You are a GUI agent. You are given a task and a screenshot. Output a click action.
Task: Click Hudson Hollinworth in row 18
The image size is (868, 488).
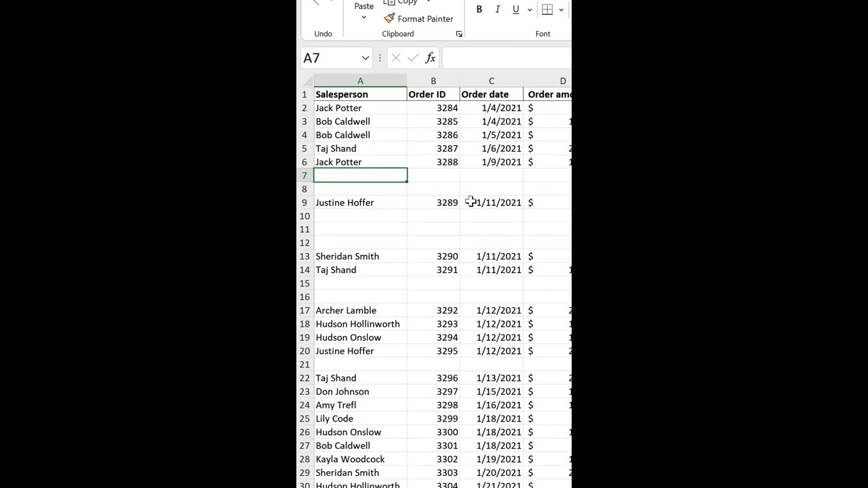[357, 324]
